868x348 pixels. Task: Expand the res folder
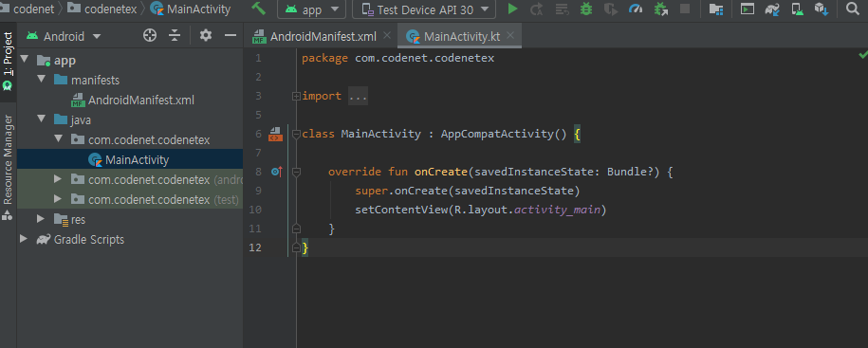tap(41, 218)
